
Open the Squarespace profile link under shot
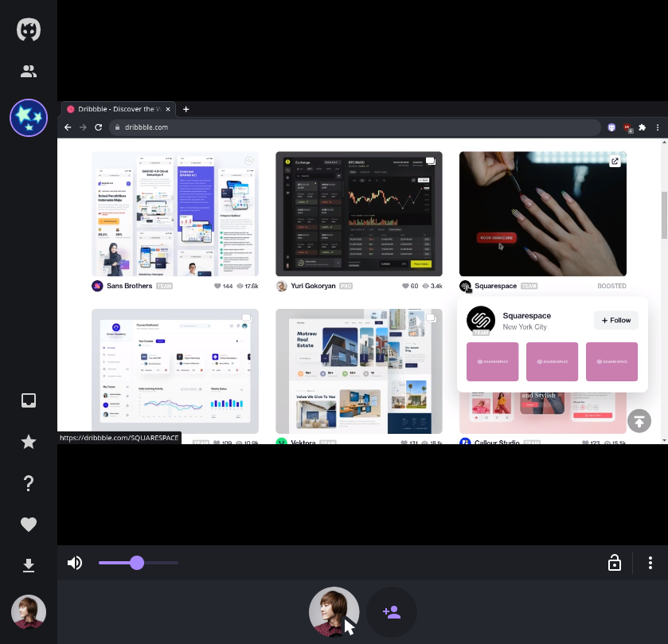tap(495, 286)
